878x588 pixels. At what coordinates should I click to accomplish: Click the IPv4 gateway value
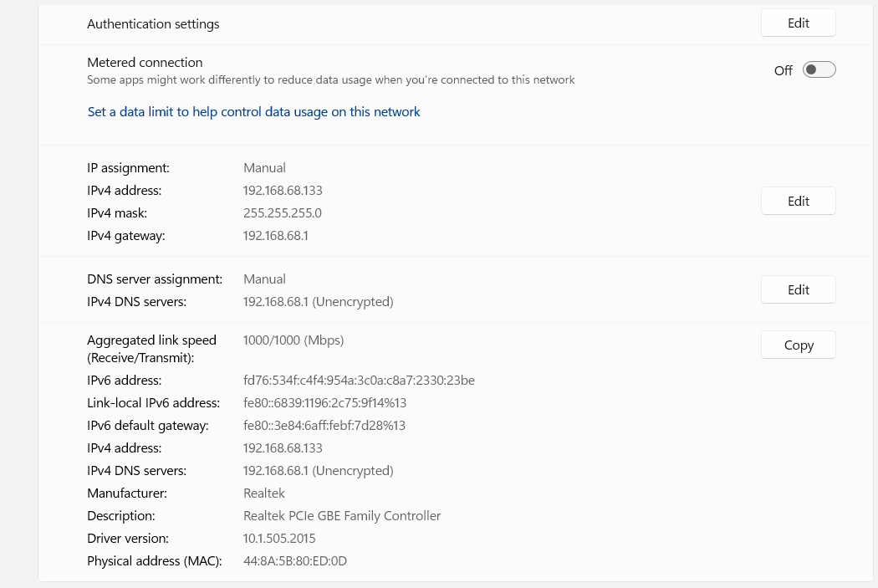(x=275, y=235)
